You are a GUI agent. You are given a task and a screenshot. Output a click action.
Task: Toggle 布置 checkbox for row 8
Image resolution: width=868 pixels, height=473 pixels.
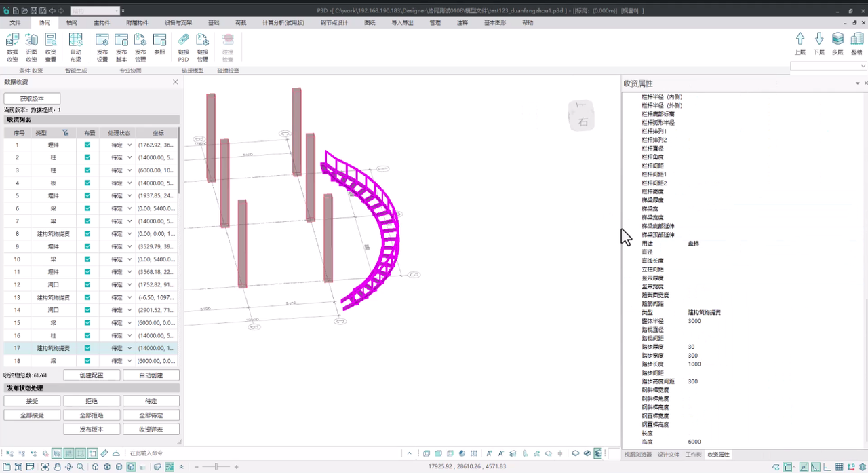tap(87, 233)
